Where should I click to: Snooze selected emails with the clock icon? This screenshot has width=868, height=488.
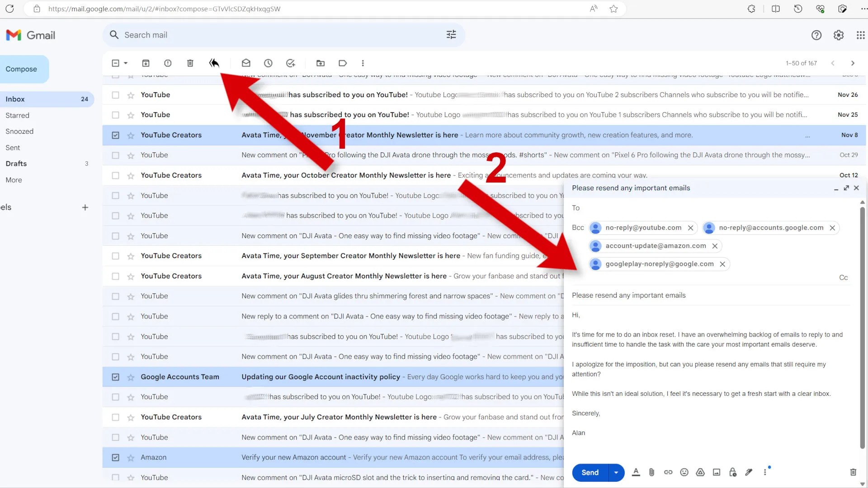pyautogui.click(x=268, y=63)
